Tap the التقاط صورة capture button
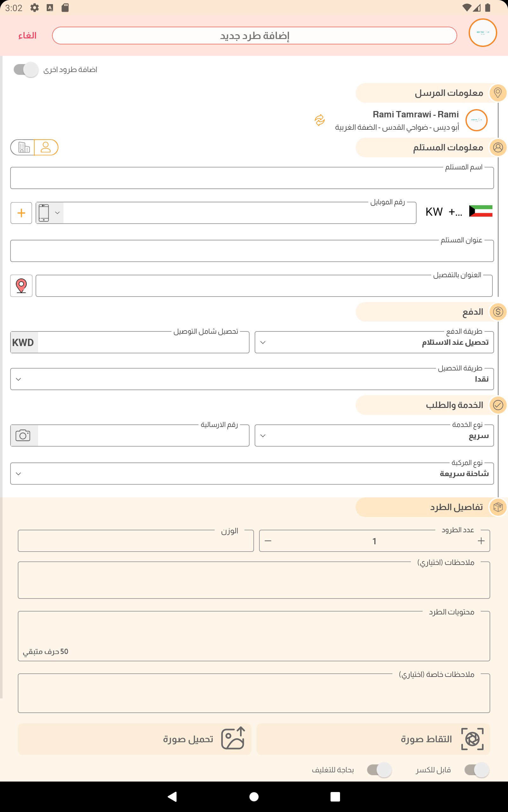 coord(373,739)
